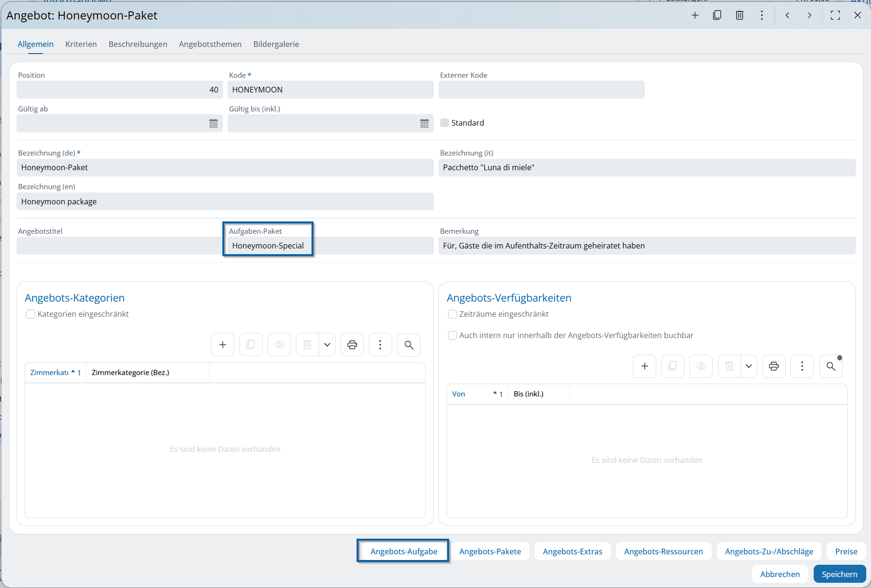
Task: Print the Angebots-Kategorien list
Action: [352, 345]
